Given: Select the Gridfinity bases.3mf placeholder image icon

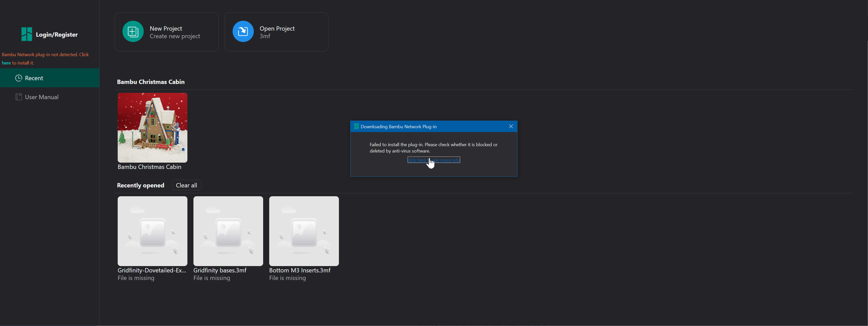Looking at the screenshot, I should (228, 231).
